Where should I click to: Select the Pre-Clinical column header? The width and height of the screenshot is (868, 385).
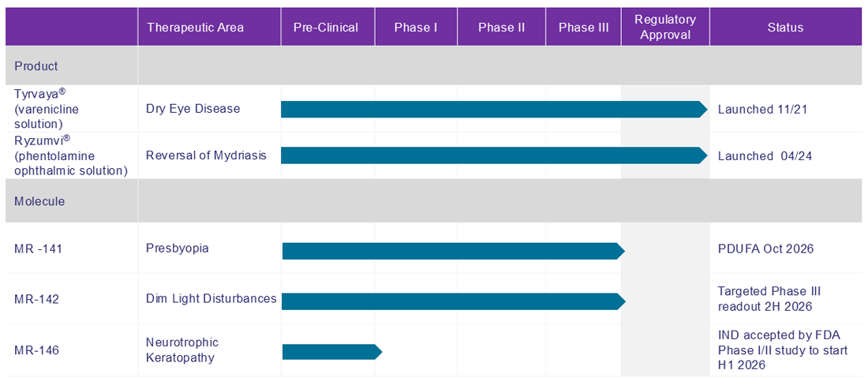click(x=325, y=28)
